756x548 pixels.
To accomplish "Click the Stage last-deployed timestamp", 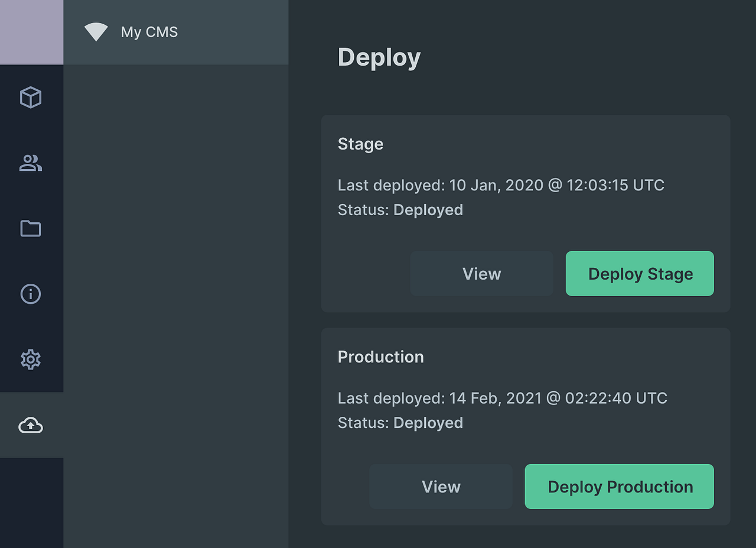I will [501, 185].
